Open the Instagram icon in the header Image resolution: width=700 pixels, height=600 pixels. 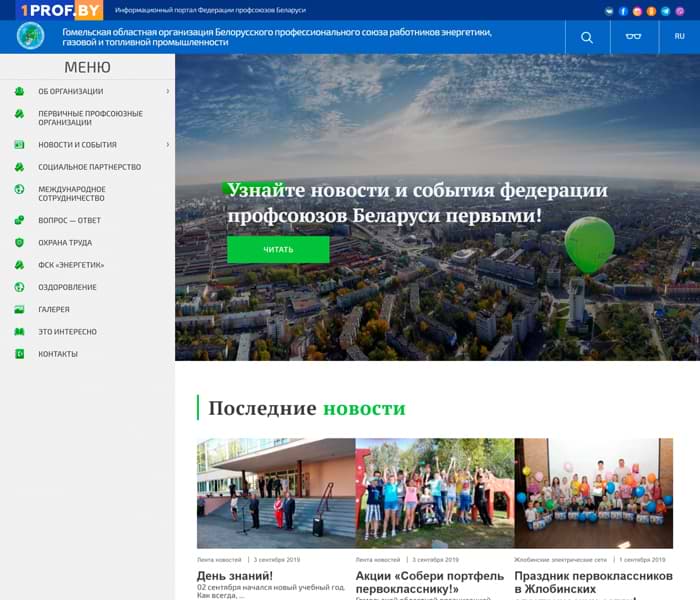(638, 12)
